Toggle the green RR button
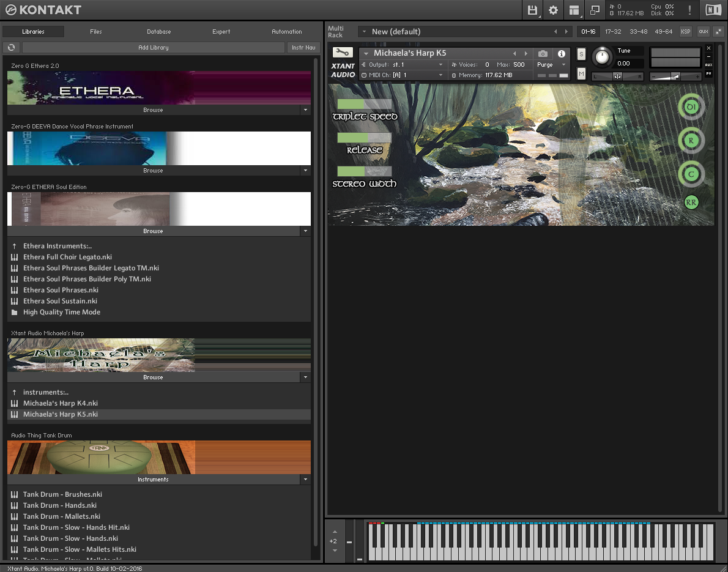Image resolution: width=728 pixels, height=572 pixels. click(x=691, y=202)
